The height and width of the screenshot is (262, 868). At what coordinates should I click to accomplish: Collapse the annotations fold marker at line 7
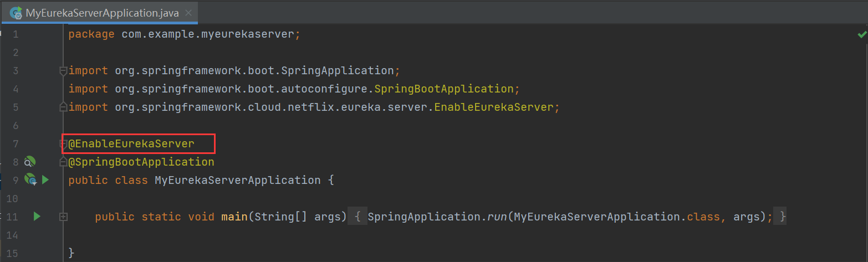[63, 144]
